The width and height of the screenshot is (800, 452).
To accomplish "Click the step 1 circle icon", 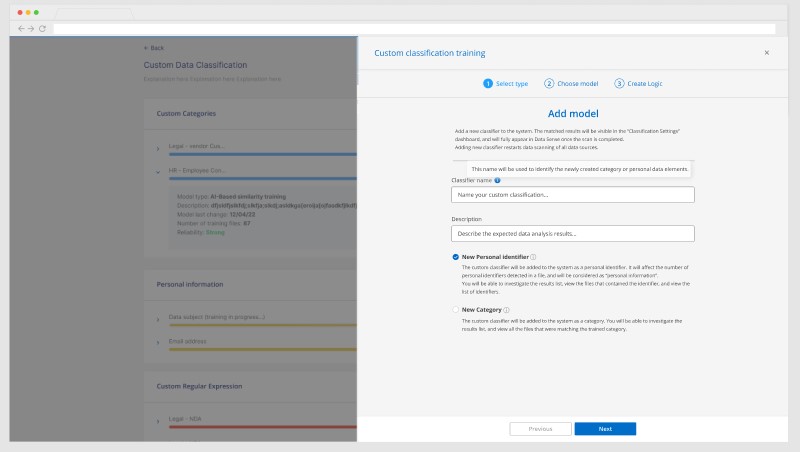I will point(488,84).
